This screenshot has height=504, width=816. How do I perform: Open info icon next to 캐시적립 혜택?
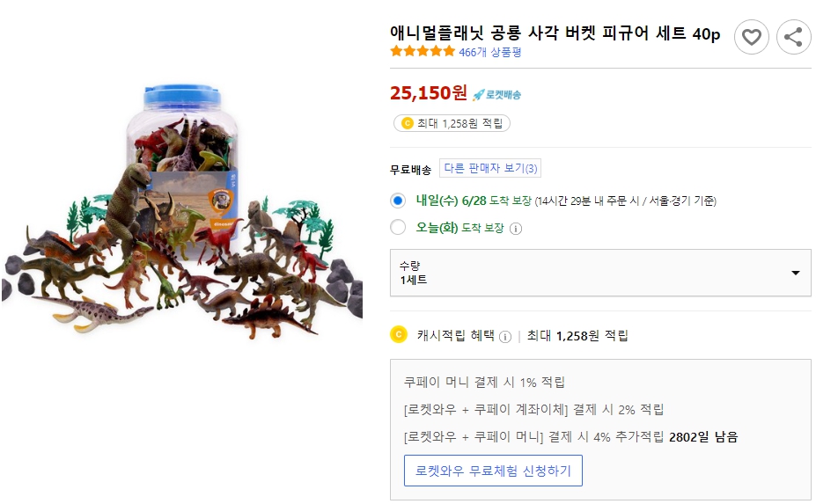tap(505, 336)
